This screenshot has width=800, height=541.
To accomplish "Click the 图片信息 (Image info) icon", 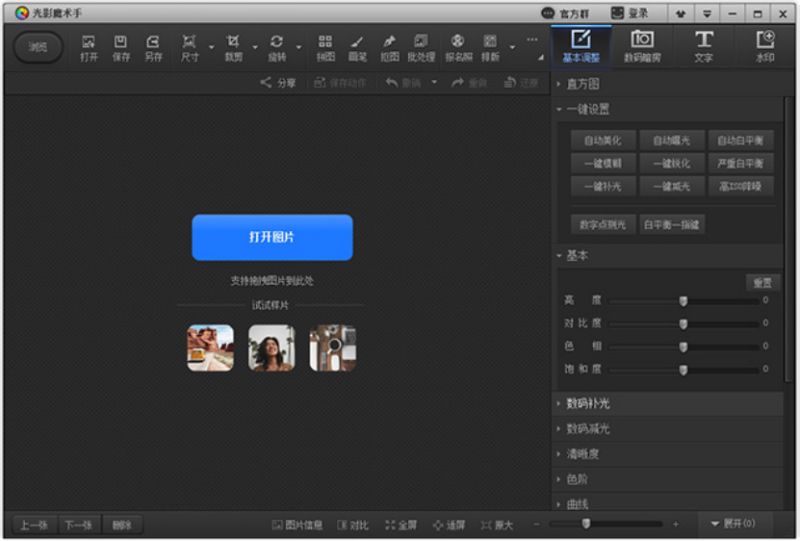I will click(x=297, y=525).
